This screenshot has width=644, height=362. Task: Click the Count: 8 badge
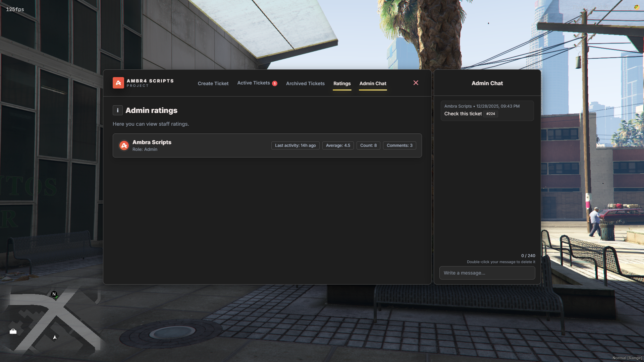tap(368, 145)
